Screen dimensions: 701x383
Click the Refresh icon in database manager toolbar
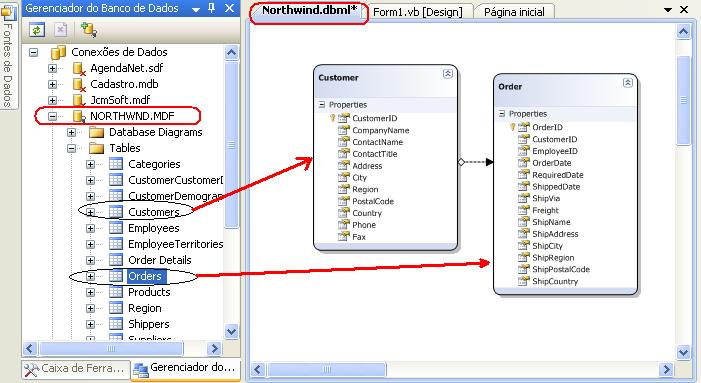(x=37, y=30)
